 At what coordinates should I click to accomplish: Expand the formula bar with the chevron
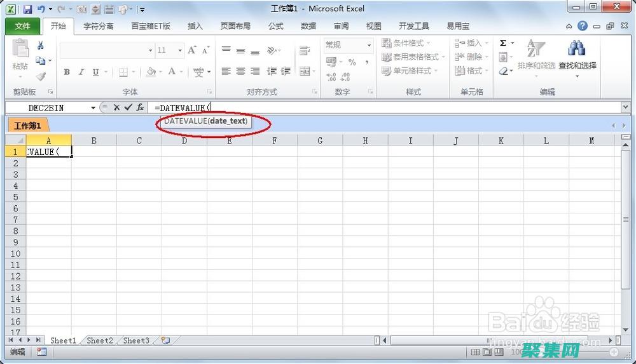click(x=626, y=107)
